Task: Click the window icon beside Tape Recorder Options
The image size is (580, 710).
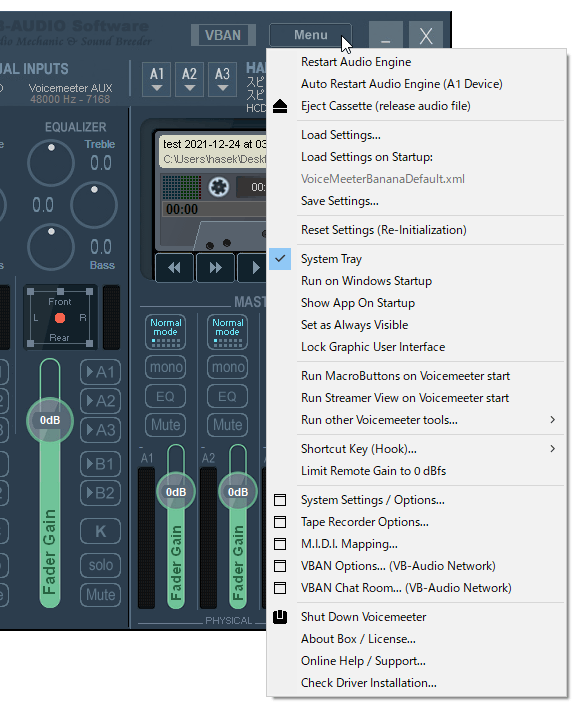Action: pyautogui.click(x=280, y=522)
